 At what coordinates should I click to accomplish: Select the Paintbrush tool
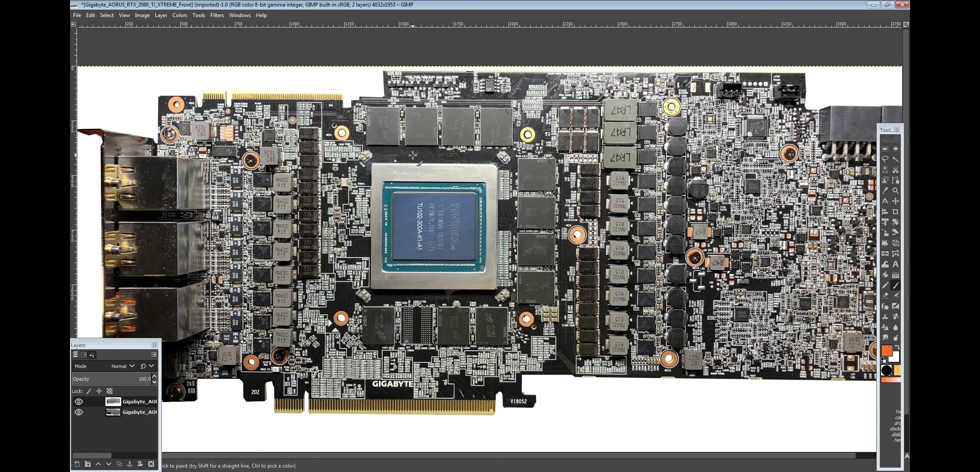(x=895, y=285)
